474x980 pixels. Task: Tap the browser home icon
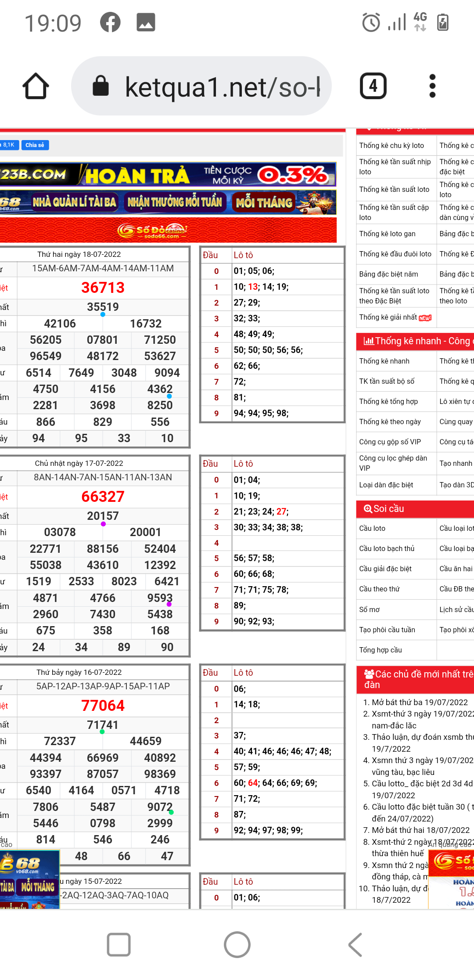coord(36,86)
